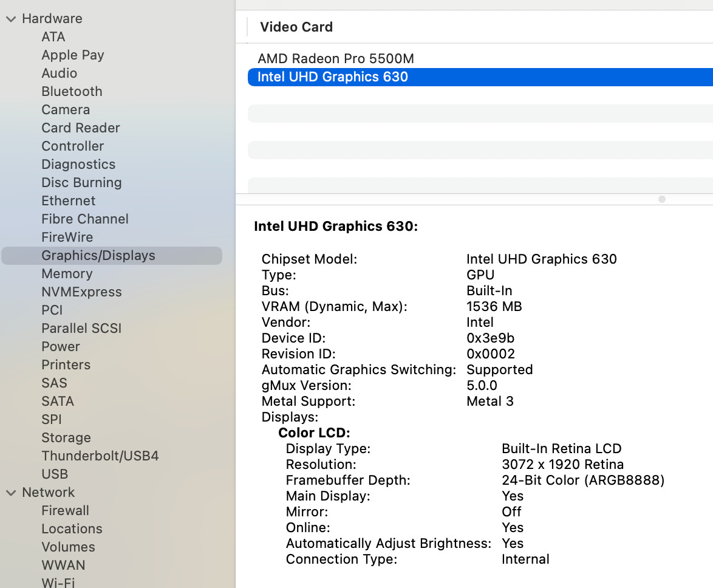The image size is (713, 588).
Task: Click the Network section label
Action: tap(48, 492)
